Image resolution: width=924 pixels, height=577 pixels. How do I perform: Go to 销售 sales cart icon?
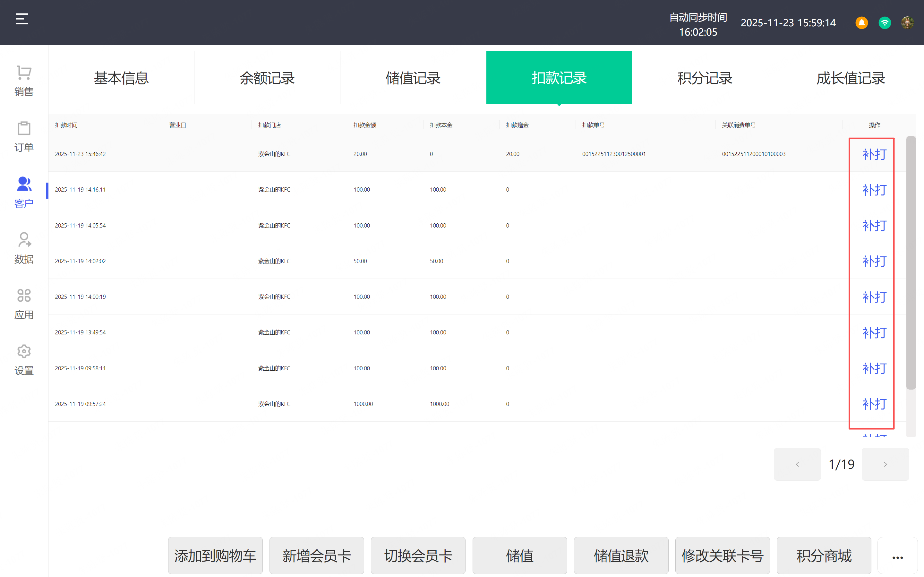24,80
